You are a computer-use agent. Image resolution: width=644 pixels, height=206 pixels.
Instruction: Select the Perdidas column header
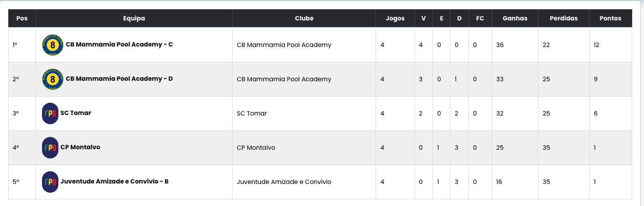pyautogui.click(x=564, y=18)
